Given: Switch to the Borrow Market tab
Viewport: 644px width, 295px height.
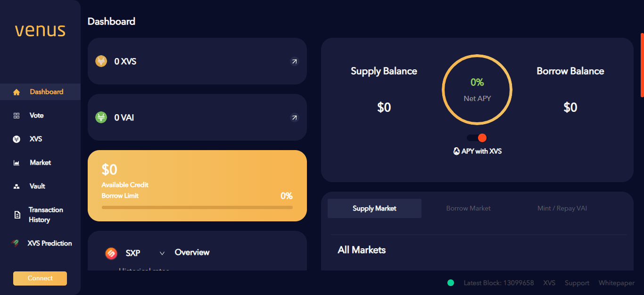Looking at the screenshot, I should [x=468, y=208].
